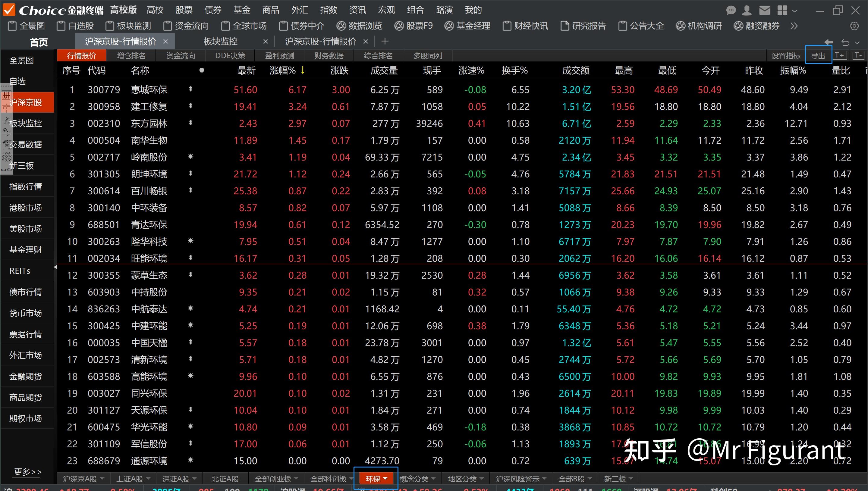Open the mail envelope icon

click(x=764, y=10)
